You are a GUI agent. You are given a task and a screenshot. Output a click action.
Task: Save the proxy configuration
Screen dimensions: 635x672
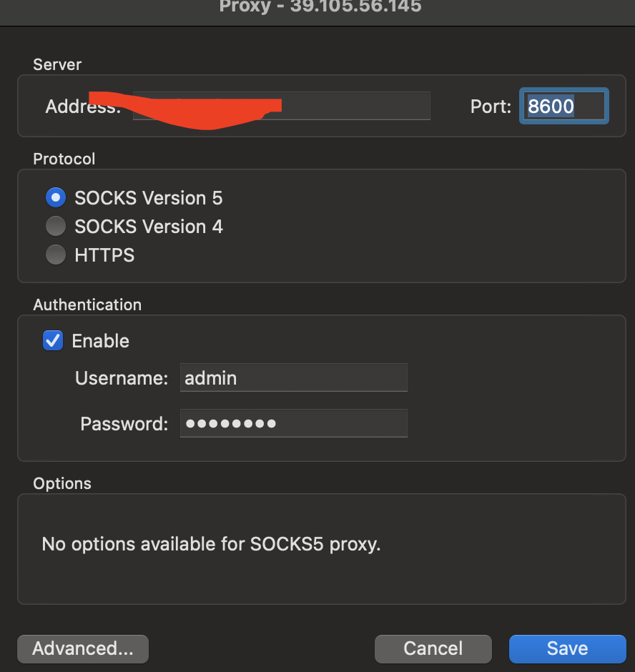click(x=567, y=649)
